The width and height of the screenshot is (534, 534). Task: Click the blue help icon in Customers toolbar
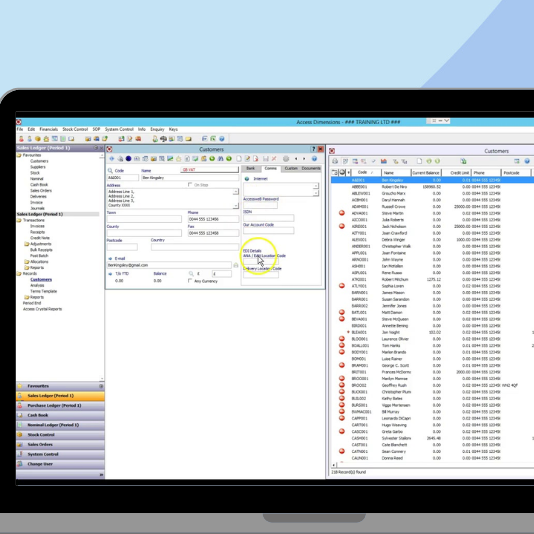click(314, 159)
